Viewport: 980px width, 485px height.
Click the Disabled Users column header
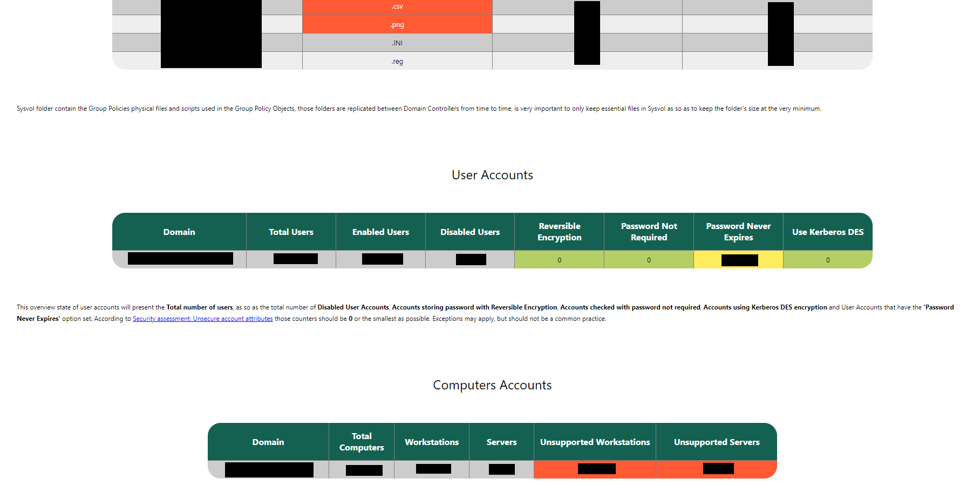(470, 232)
